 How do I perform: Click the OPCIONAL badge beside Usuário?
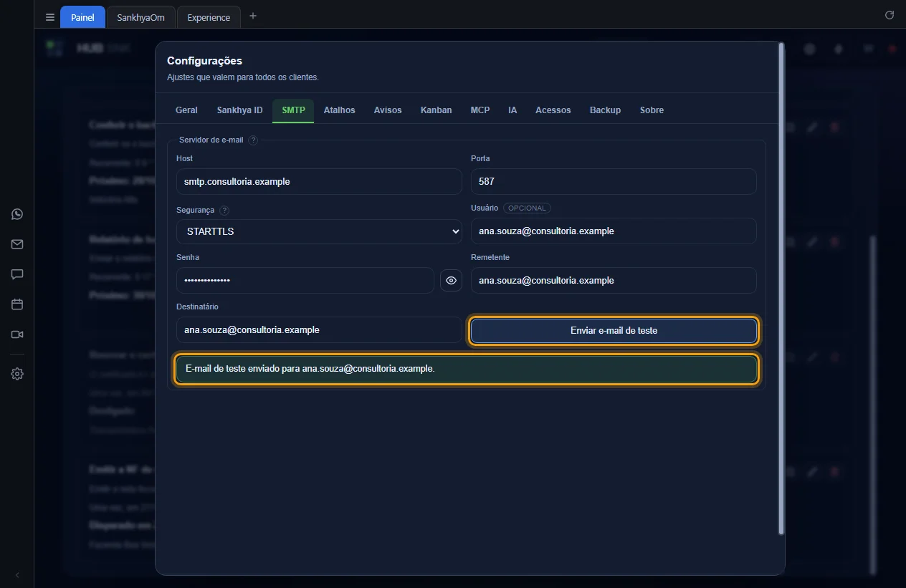pos(527,208)
